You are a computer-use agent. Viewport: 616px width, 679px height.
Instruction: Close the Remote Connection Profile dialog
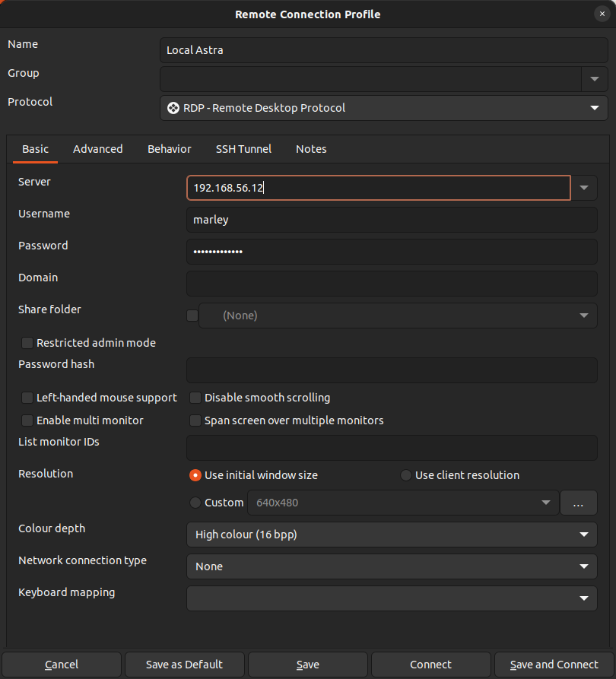(x=602, y=14)
